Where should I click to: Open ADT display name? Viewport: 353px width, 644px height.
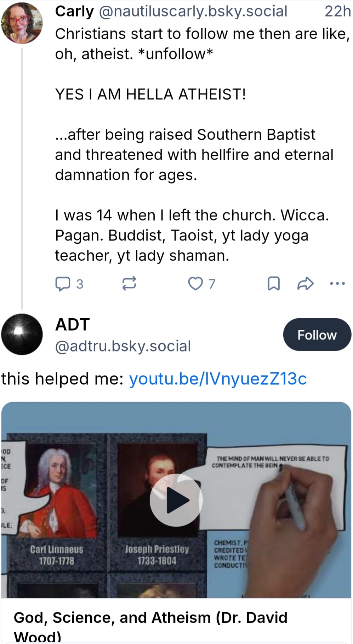tap(73, 324)
